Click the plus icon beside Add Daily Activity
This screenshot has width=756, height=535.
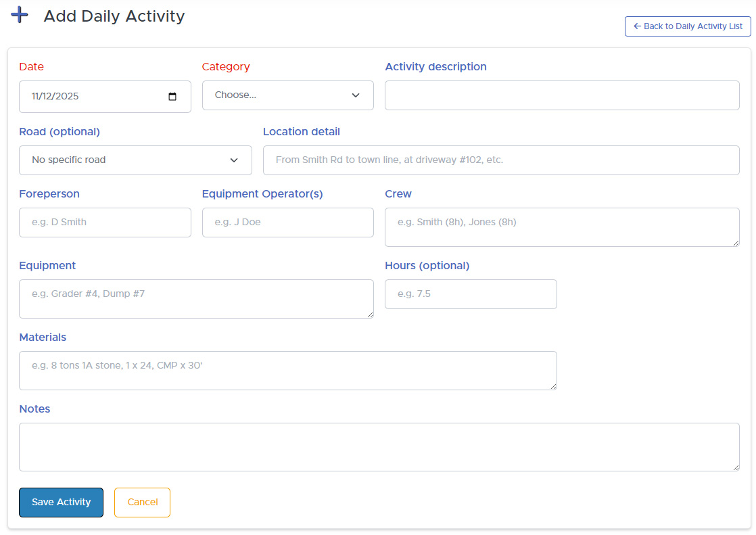pyautogui.click(x=20, y=15)
